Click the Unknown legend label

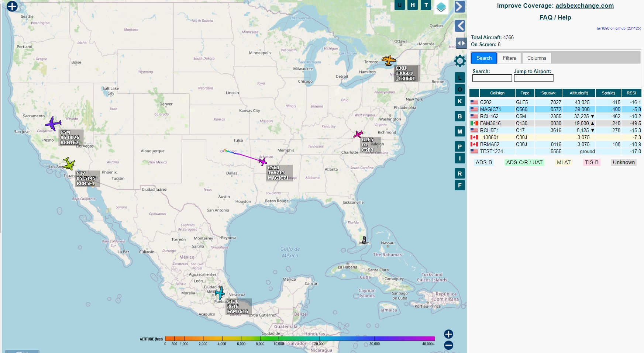point(624,162)
